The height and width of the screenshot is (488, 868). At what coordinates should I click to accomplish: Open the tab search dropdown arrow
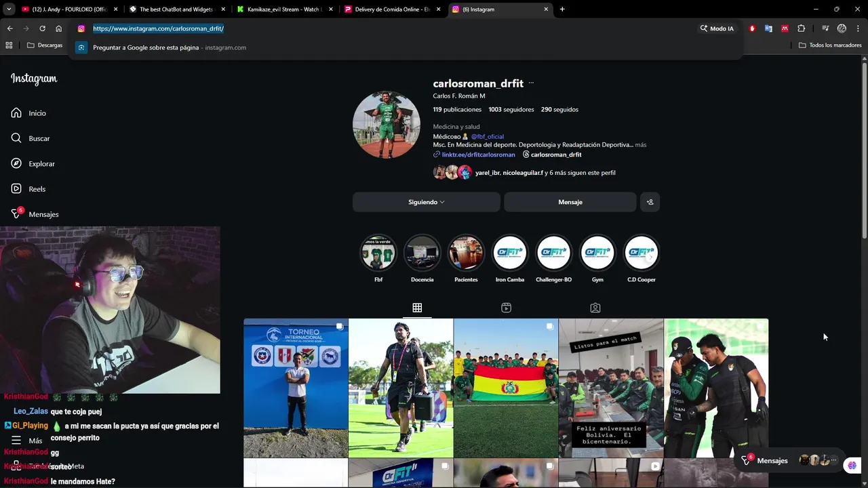pyautogui.click(x=9, y=9)
